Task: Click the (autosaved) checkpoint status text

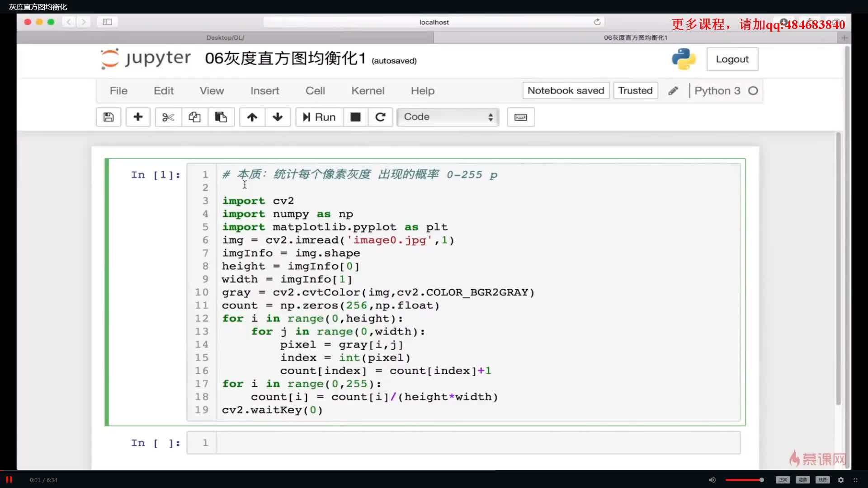Action: click(394, 61)
